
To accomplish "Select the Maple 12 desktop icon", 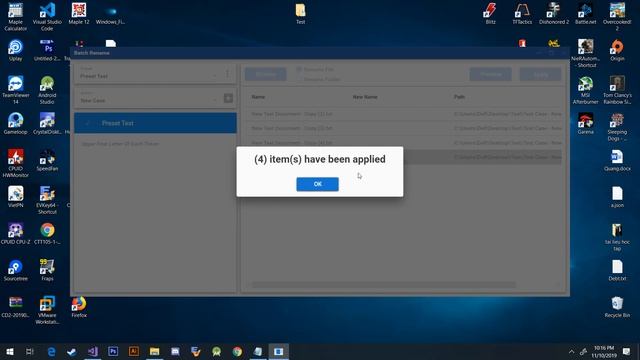I will pos(79,14).
